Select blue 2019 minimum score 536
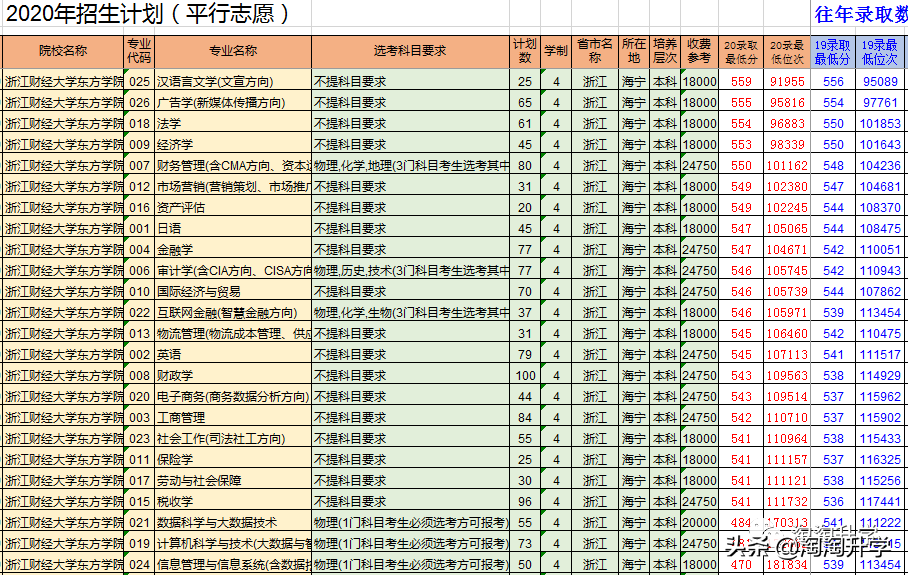This screenshot has height=575, width=908. click(x=833, y=501)
